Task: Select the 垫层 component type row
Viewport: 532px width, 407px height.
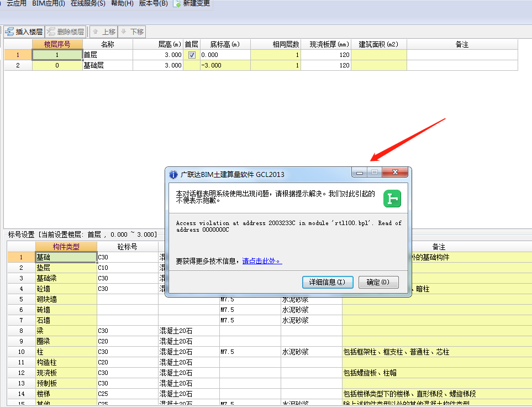Action: point(66,268)
